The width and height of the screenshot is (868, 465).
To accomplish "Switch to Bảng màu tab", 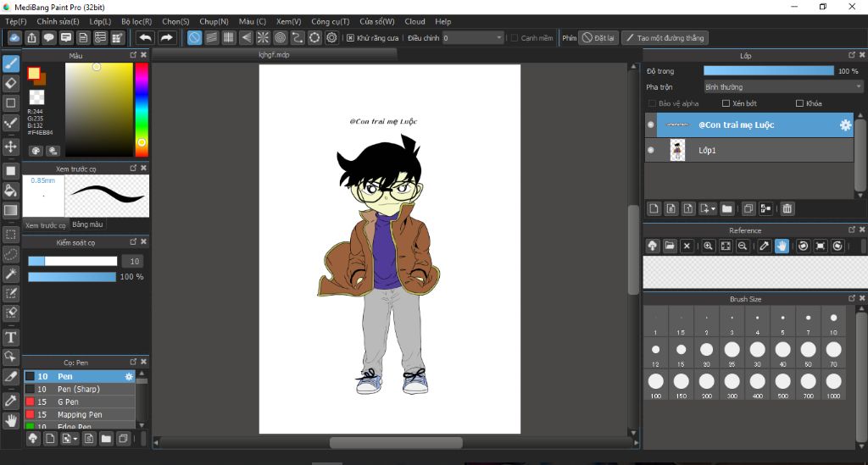I will [x=87, y=224].
